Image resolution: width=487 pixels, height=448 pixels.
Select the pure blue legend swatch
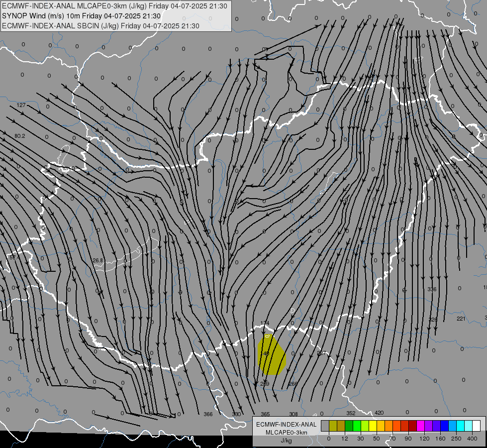[x=445, y=426]
